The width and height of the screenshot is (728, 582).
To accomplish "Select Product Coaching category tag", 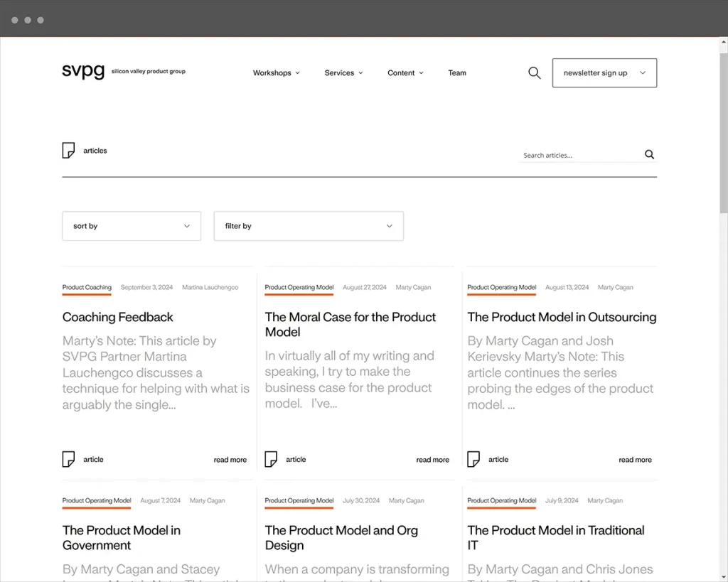I will click(x=87, y=288).
